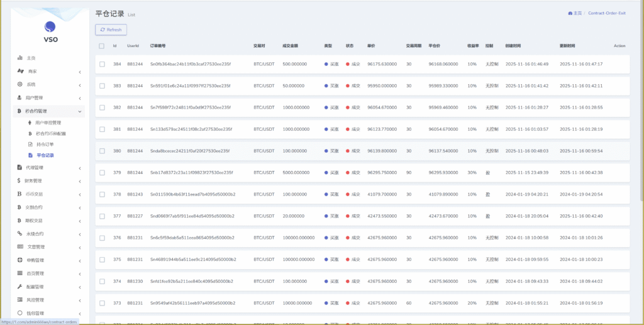Toggle the select-all checkbox in table header
This screenshot has height=325, width=644.
pos(102,46)
